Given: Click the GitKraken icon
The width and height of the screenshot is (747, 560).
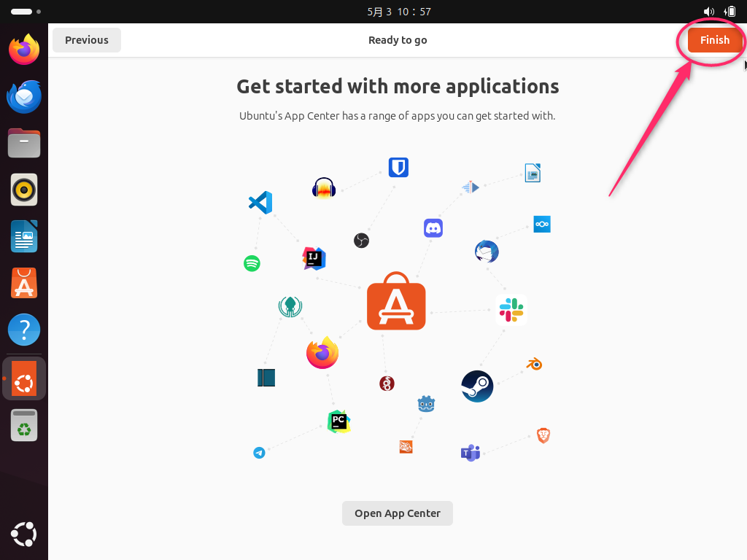Looking at the screenshot, I should 290,307.
